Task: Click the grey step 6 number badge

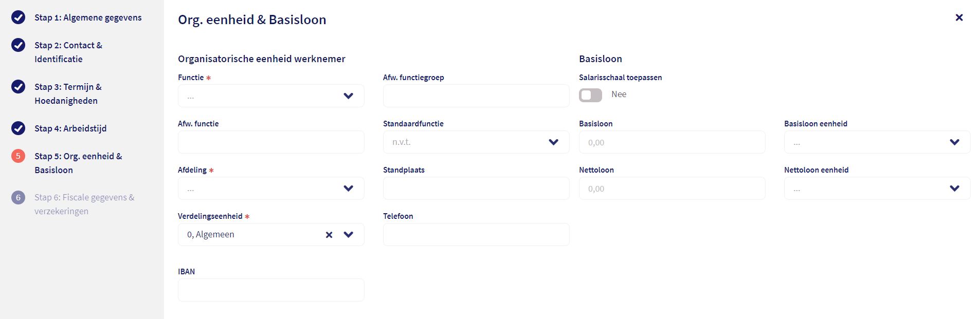Action: 18,197
